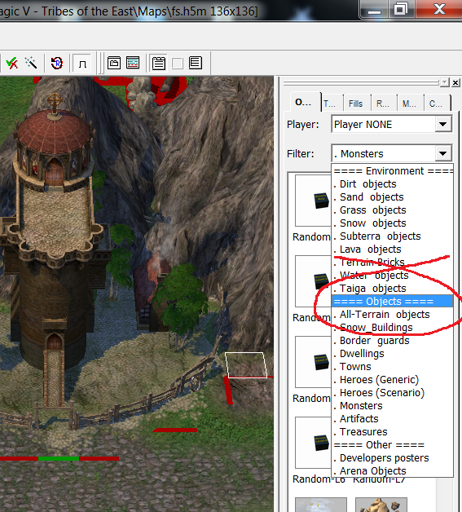Toggle the square-wave shaped toolbar button
Viewport: 462px width, 512px height.
[82, 63]
